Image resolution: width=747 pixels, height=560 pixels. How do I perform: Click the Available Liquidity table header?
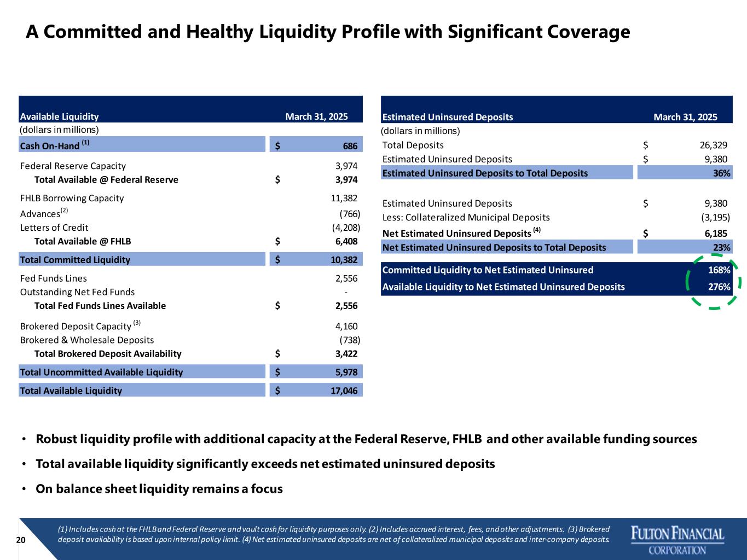tap(59, 116)
